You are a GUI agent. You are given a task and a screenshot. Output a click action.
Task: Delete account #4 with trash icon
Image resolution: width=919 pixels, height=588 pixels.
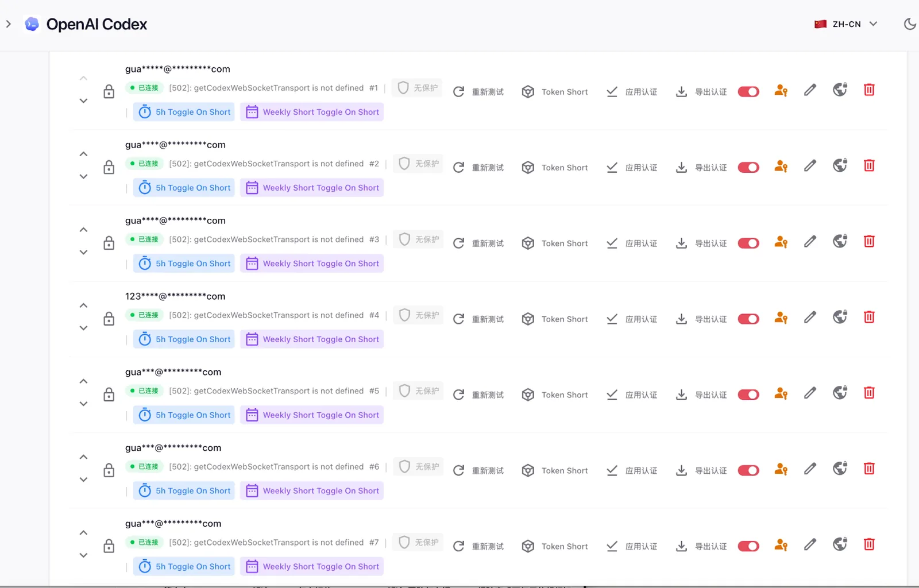click(869, 317)
